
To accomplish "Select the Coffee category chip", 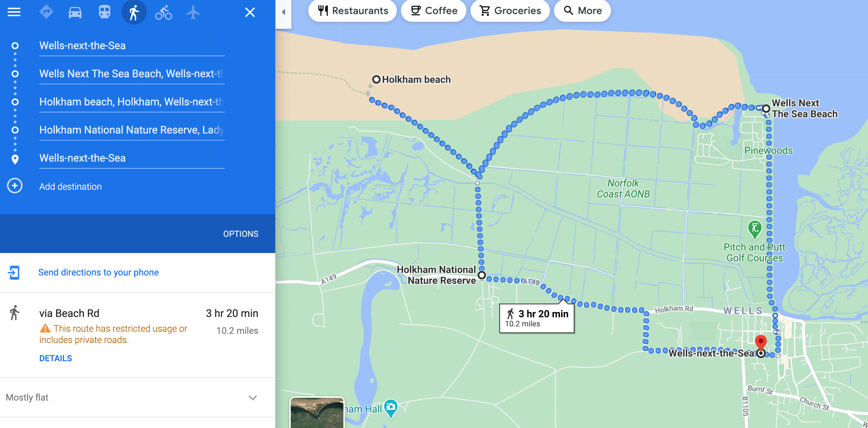I will tap(434, 11).
